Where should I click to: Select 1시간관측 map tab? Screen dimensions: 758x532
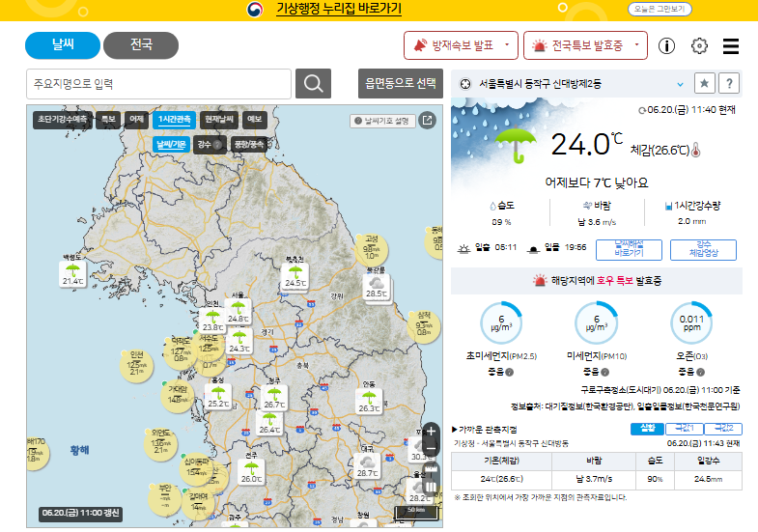coord(174,120)
